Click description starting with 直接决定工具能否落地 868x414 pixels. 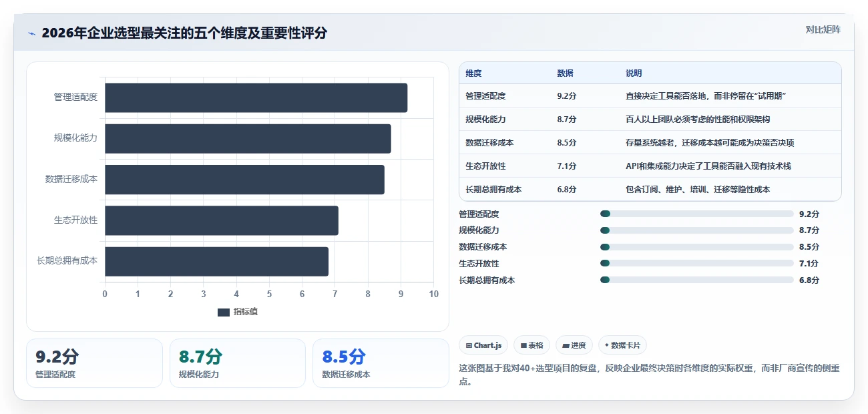pos(706,96)
